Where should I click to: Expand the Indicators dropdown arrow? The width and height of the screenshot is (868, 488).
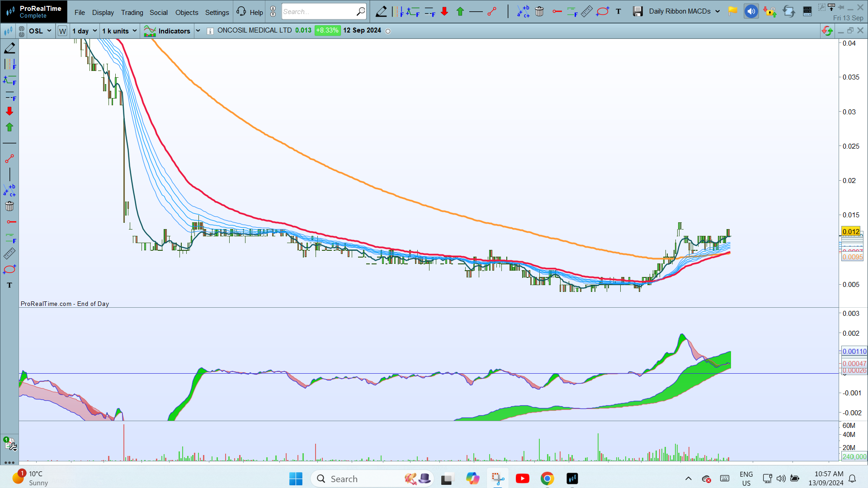[x=198, y=31]
